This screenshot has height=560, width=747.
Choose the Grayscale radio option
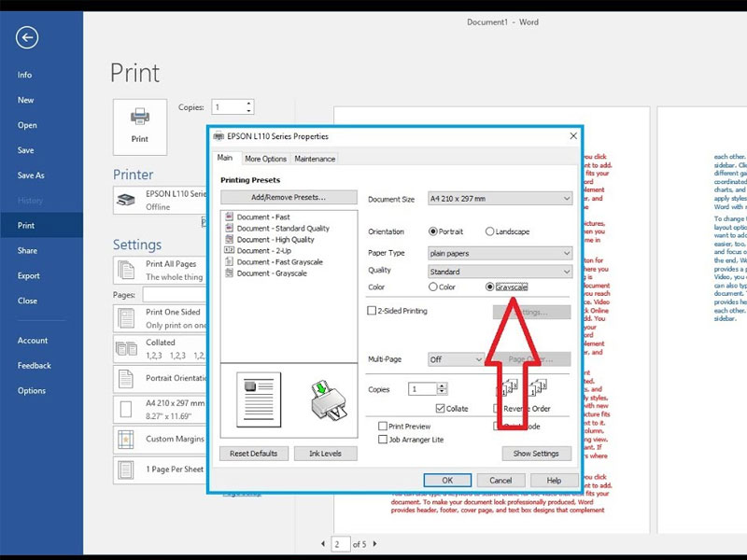coord(489,287)
